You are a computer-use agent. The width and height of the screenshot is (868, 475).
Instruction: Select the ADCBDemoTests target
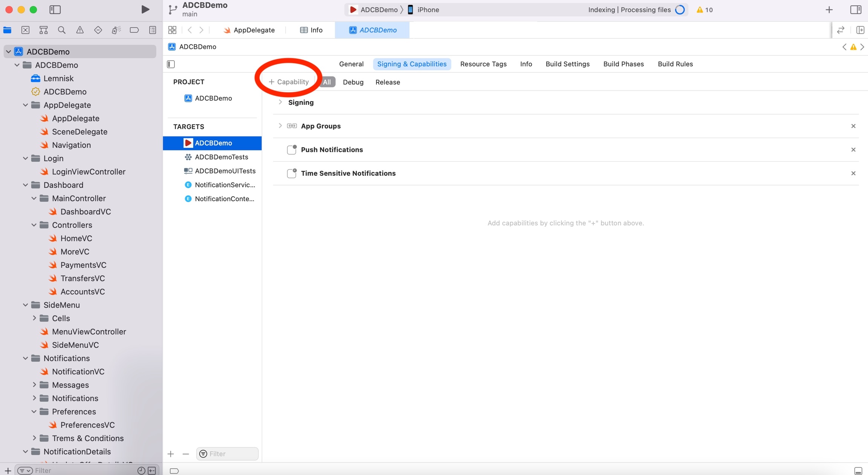[x=221, y=157]
